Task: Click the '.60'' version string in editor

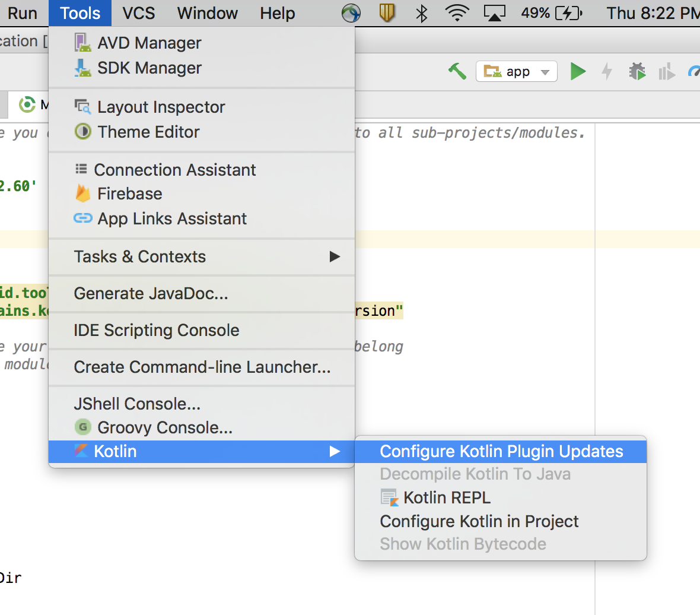Action: (x=21, y=186)
